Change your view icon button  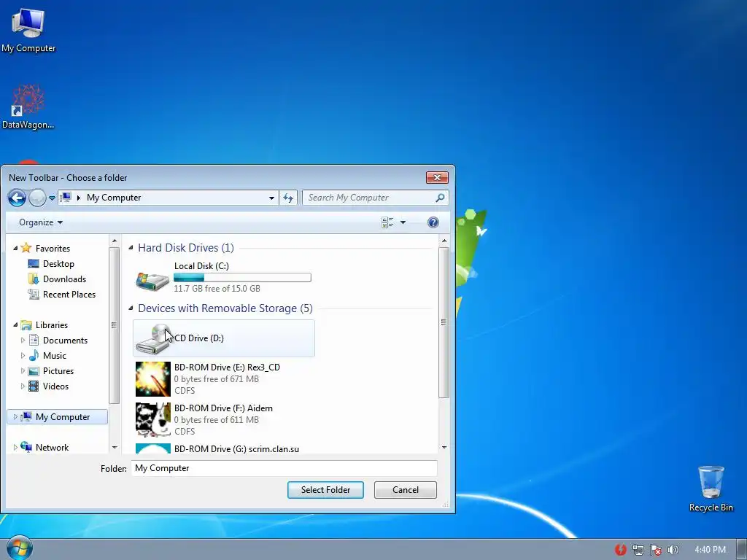(387, 222)
